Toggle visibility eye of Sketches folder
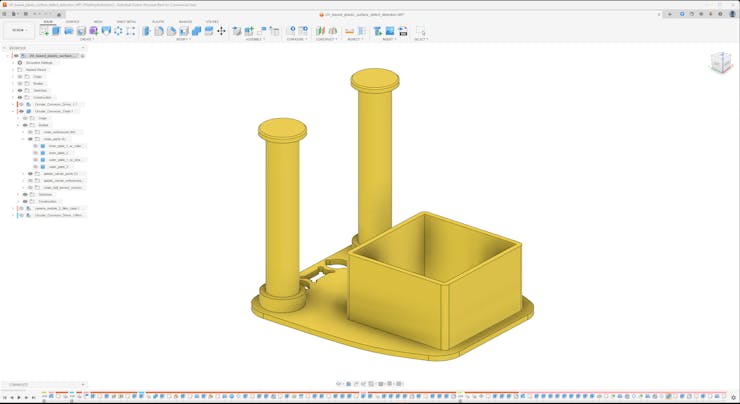Image resolution: width=740 pixels, height=404 pixels. (x=20, y=91)
